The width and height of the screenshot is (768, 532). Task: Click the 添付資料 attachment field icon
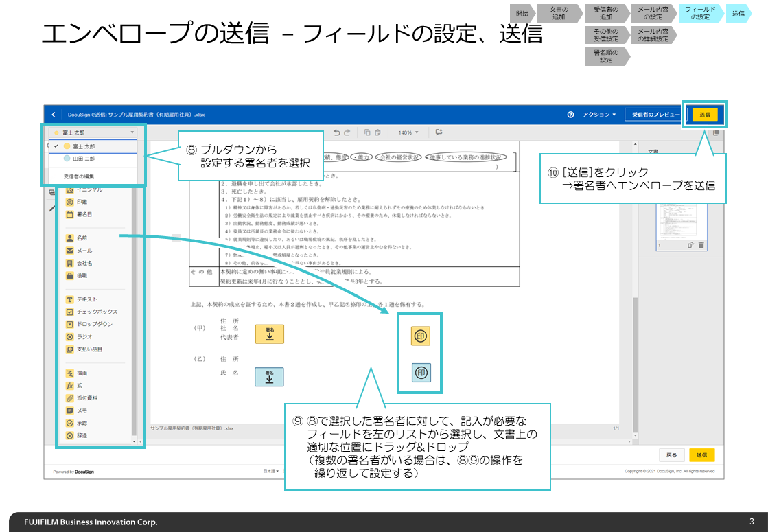[69, 398]
